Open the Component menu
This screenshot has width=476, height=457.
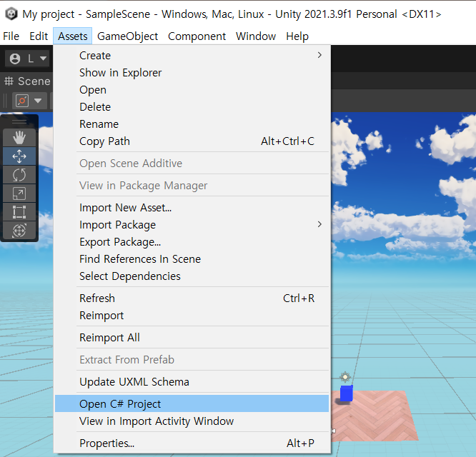197,36
